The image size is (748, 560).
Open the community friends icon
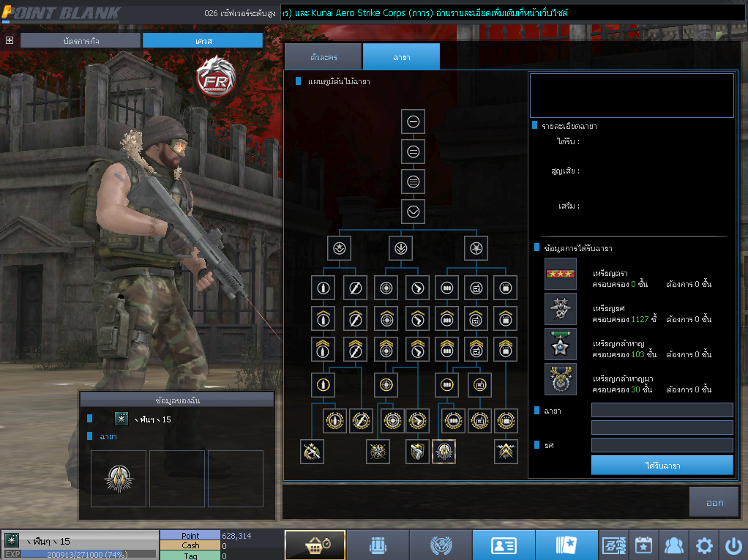point(673,545)
